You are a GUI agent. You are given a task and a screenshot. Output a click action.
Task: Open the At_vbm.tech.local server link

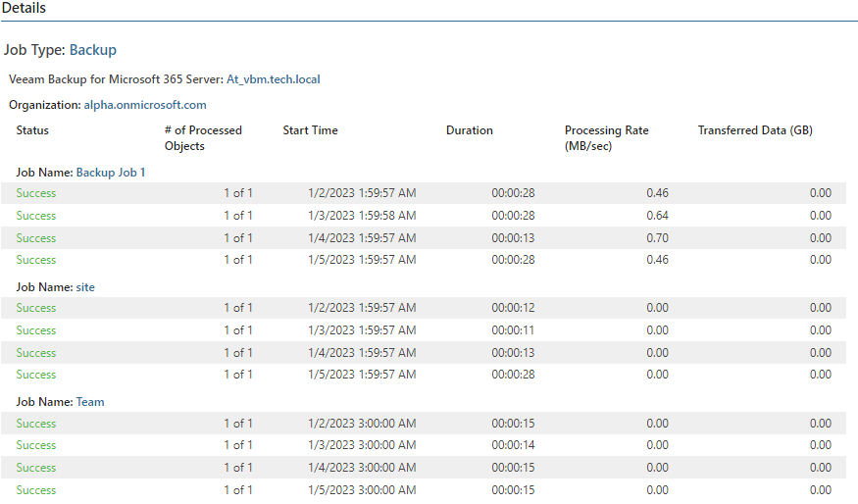tap(273, 79)
